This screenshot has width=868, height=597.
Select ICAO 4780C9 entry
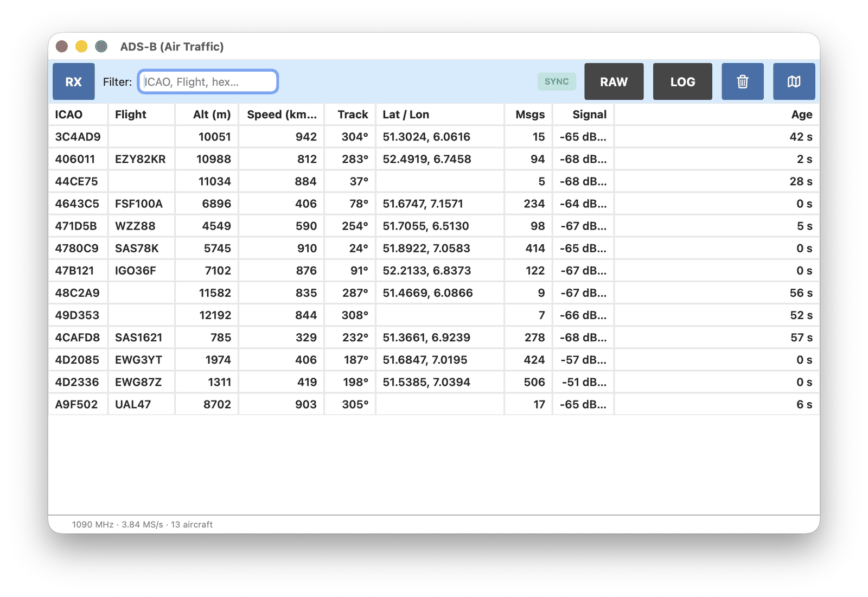(78, 248)
